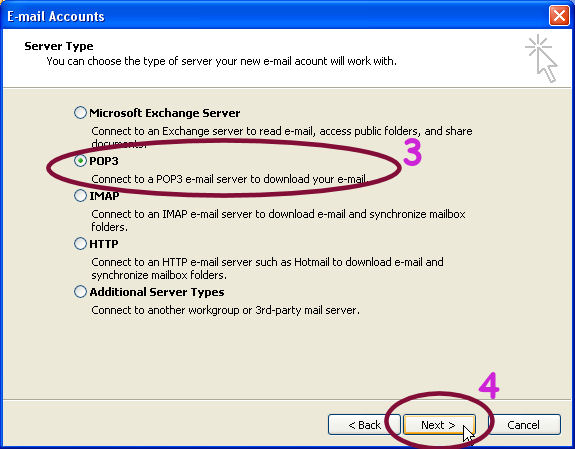This screenshot has height=449, width=575.
Task: Click 'Connect to another workgroup' description
Action: (225, 310)
